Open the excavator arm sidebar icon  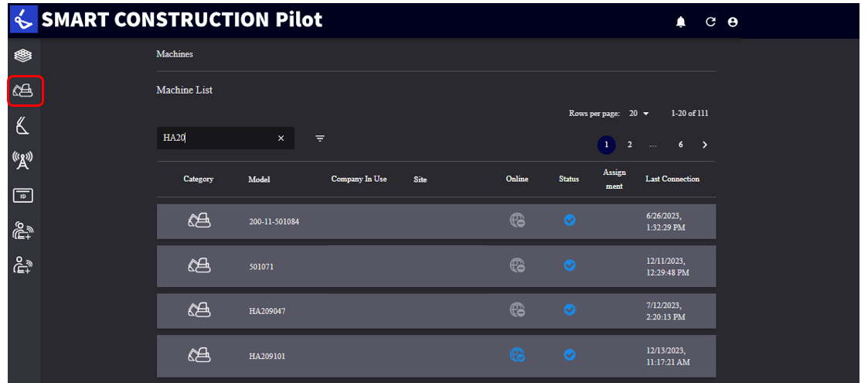click(x=22, y=125)
